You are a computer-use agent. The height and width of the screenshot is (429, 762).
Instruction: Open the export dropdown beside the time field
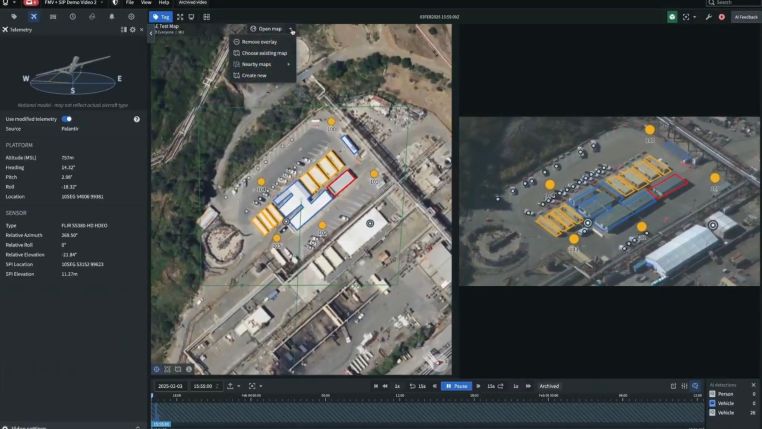click(x=240, y=386)
